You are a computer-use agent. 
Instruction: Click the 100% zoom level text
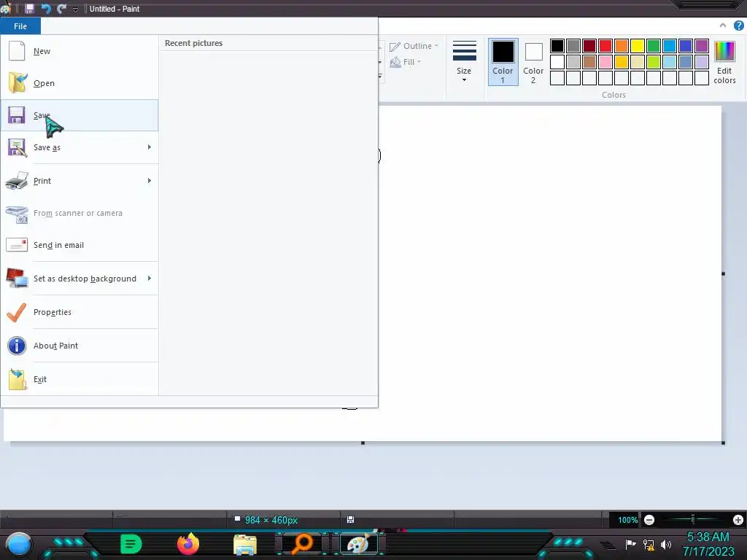click(627, 520)
